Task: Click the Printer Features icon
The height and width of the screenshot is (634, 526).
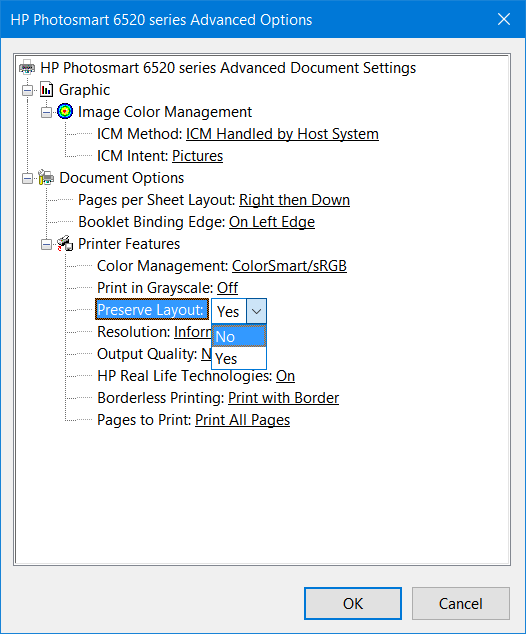Action: tap(65, 243)
